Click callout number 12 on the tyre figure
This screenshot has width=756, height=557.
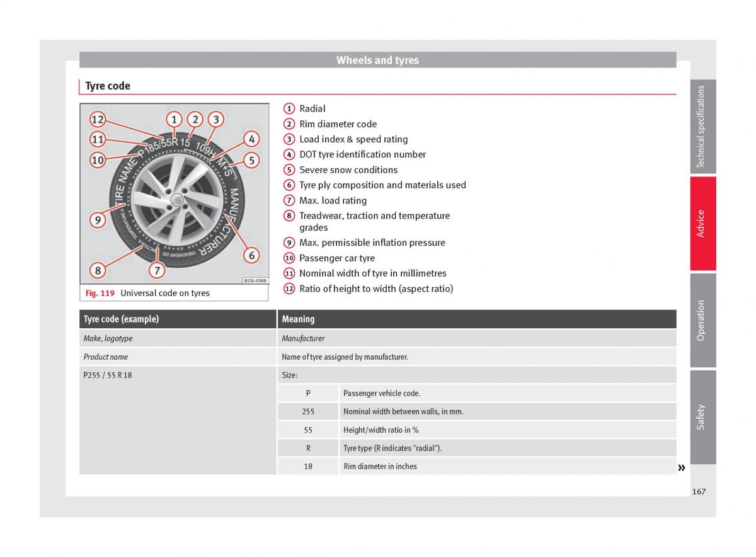[x=97, y=119]
